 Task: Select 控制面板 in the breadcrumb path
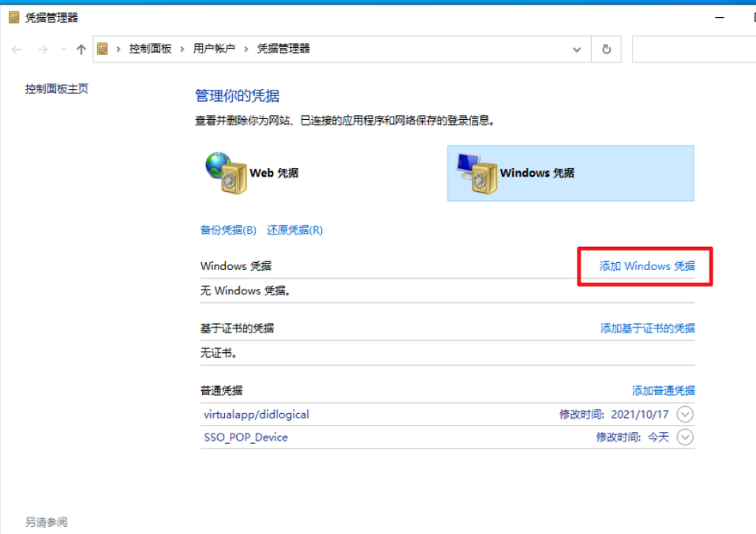point(150,49)
